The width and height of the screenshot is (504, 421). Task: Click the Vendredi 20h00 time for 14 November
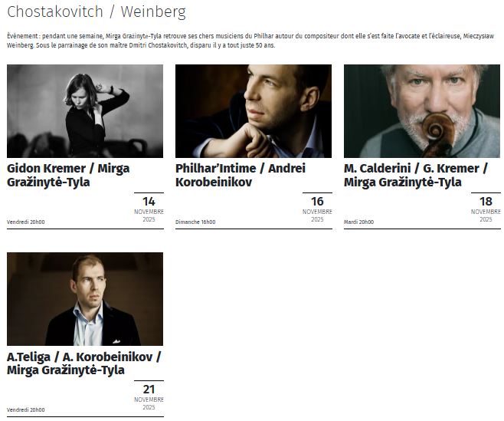pyautogui.click(x=26, y=222)
